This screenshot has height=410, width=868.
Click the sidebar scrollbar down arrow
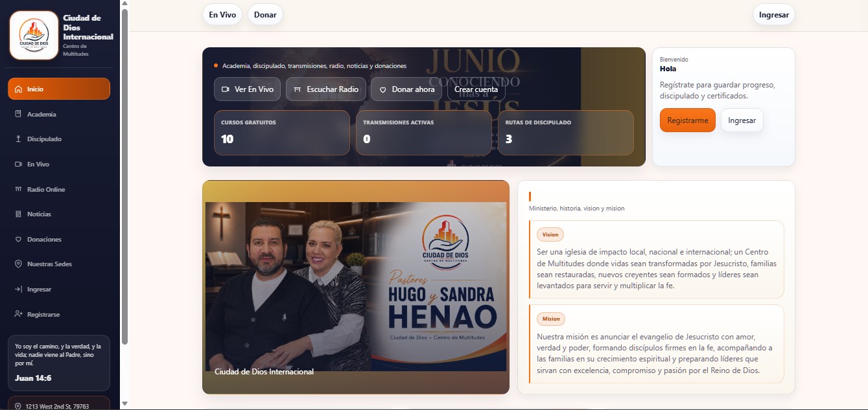(125, 404)
